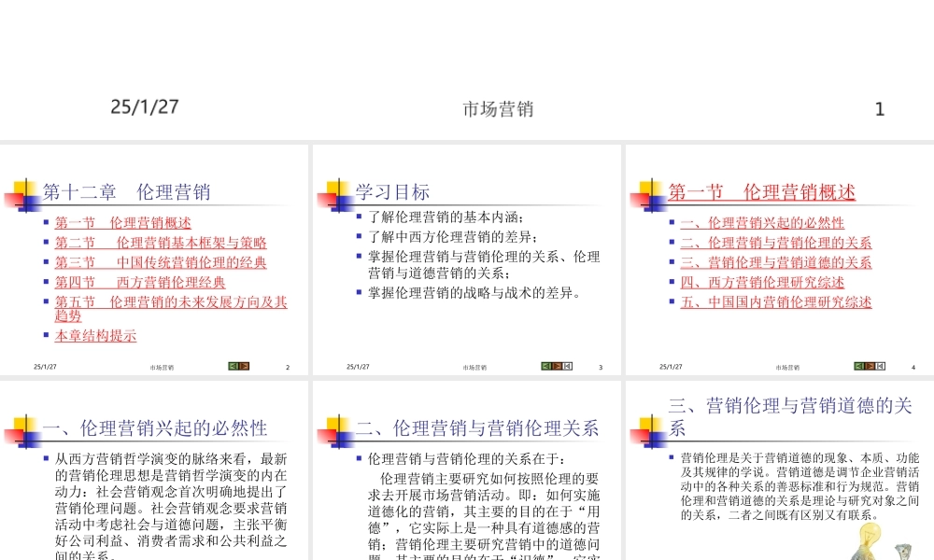Click the green previous-slide arrow on slide 2
This screenshot has width=934, height=560.
233,366
